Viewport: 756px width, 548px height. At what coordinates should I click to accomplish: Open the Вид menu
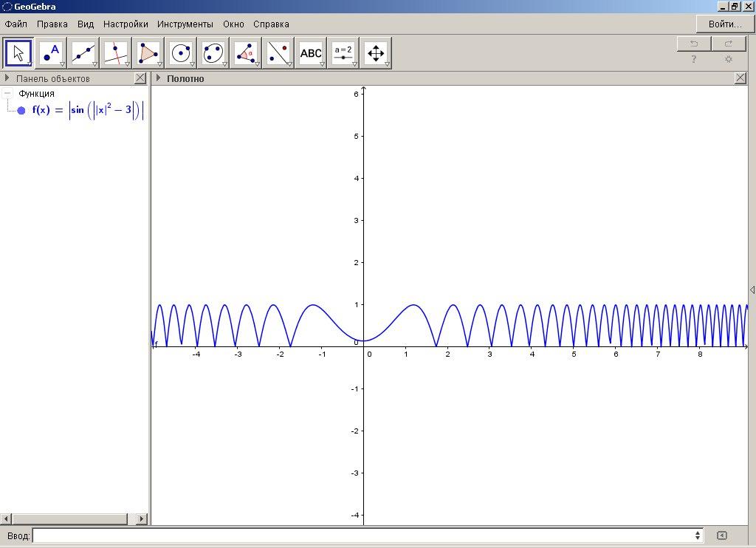pyautogui.click(x=86, y=24)
